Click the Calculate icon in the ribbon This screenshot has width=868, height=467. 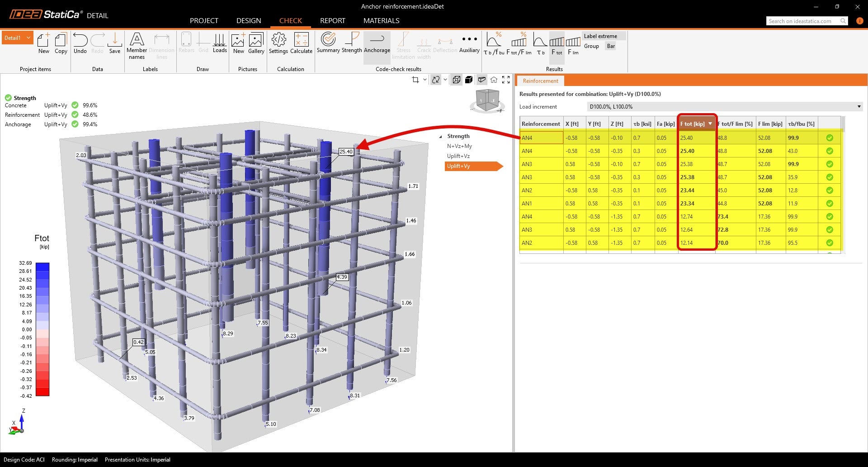[301, 43]
